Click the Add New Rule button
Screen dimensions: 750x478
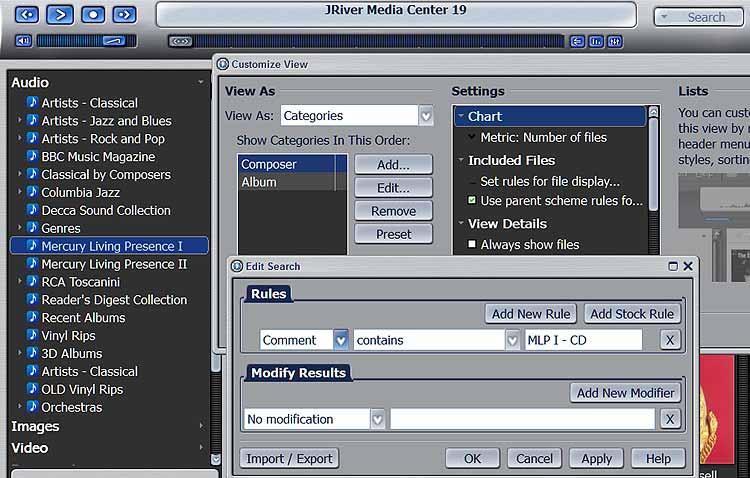(531, 314)
